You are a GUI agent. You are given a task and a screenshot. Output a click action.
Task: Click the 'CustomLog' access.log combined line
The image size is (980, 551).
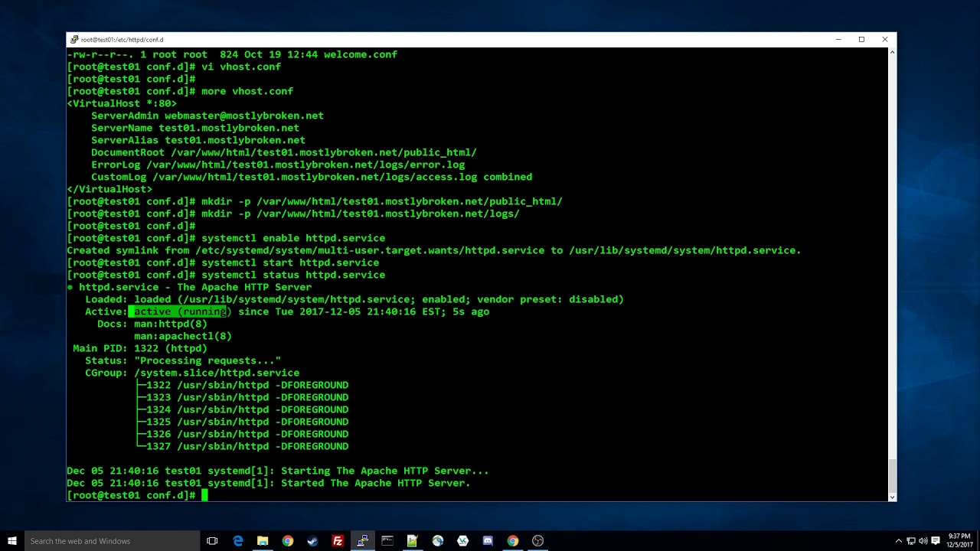point(312,177)
